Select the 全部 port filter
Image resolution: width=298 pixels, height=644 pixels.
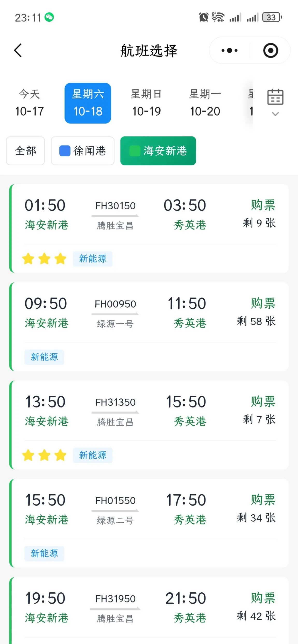[x=25, y=151]
